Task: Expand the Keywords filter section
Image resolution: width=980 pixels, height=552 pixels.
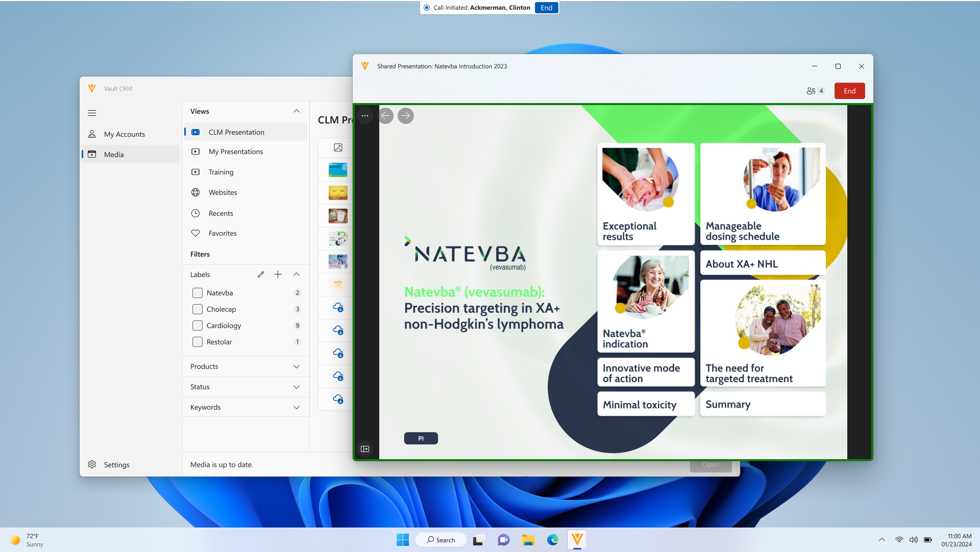Action: click(x=297, y=407)
